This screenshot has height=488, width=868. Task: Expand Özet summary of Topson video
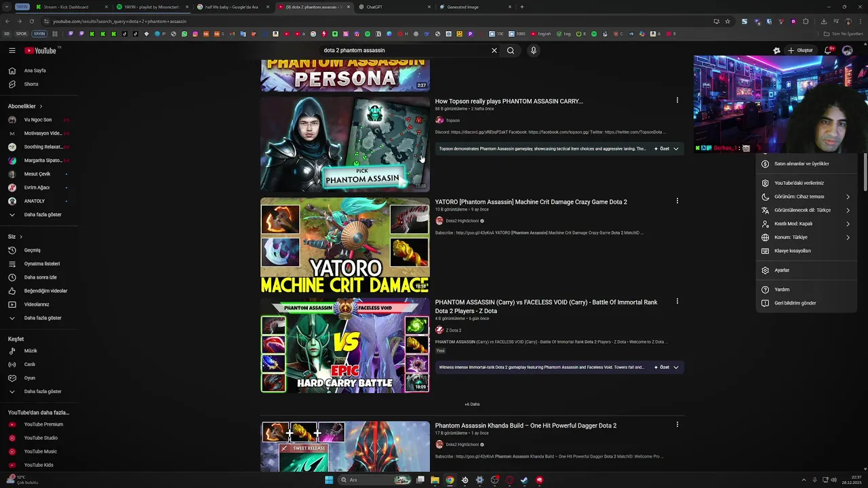tap(667, 148)
